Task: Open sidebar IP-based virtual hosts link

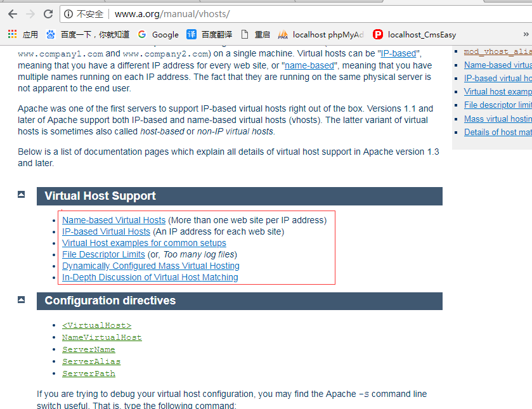Action: (x=498, y=78)
